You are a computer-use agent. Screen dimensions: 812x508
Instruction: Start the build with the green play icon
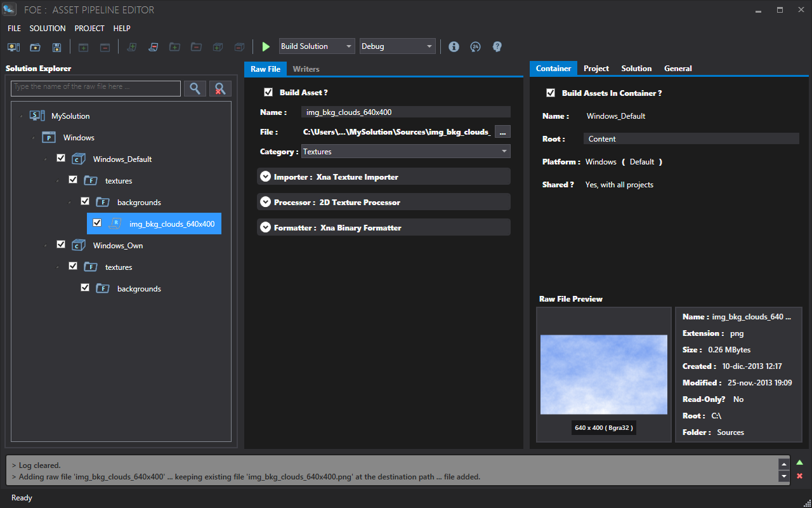click(266, 46)
